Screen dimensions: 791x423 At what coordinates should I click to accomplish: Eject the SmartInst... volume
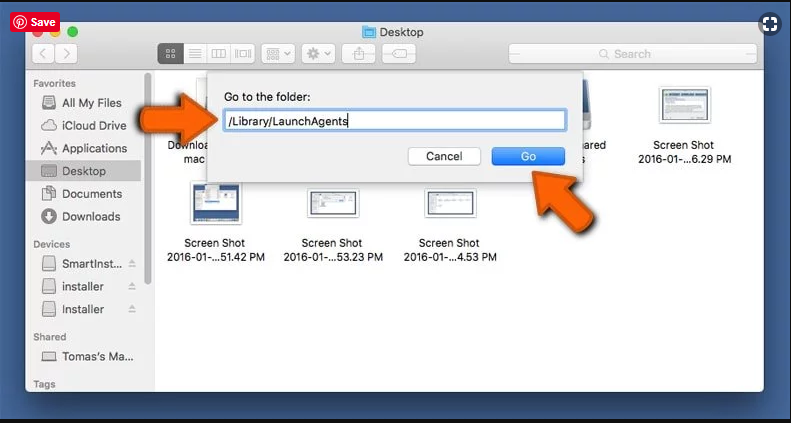click(132, 264)
